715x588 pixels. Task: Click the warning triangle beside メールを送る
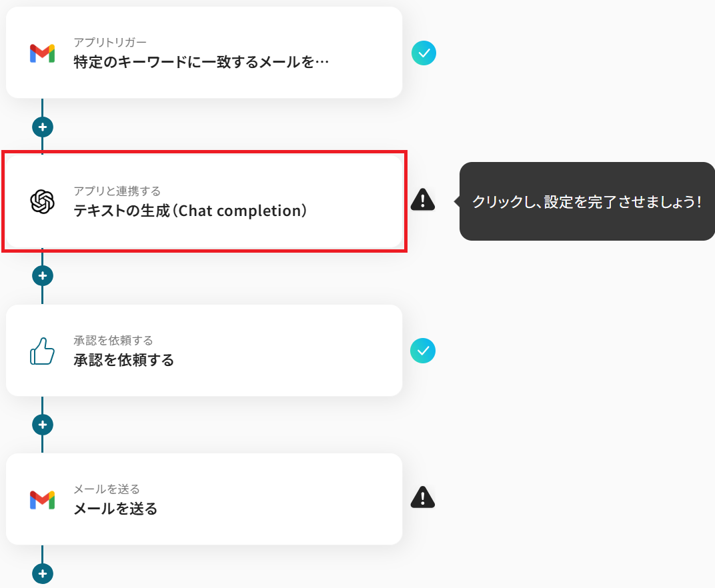tap(423, 497)
